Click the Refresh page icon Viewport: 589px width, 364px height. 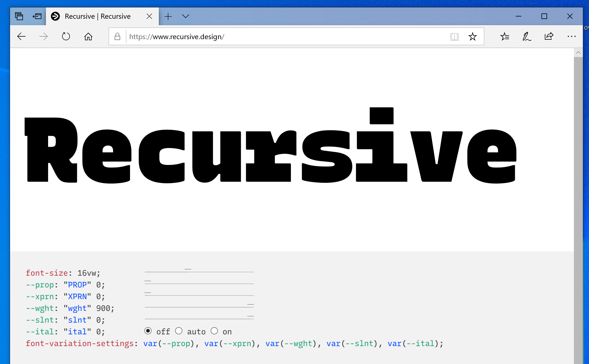point(66,37)
